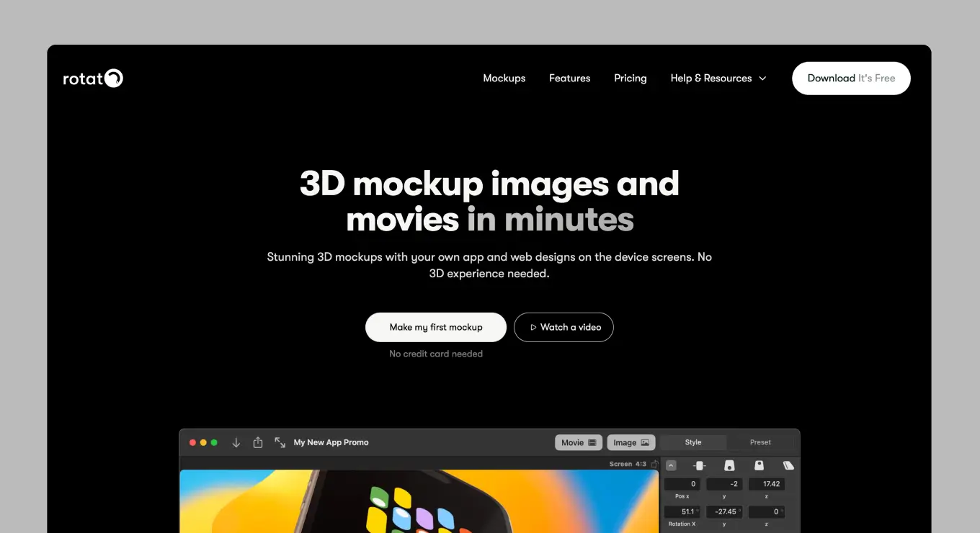Click the share icon in app toolbar

pos(258,443)
